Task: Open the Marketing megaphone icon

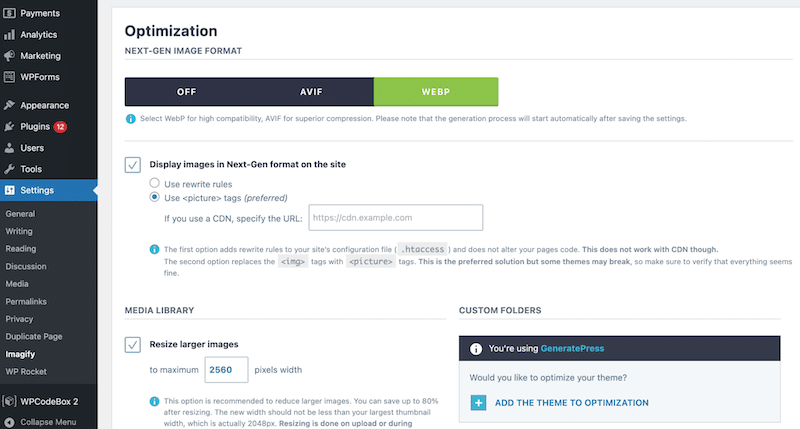Action: tap(9, 56)
